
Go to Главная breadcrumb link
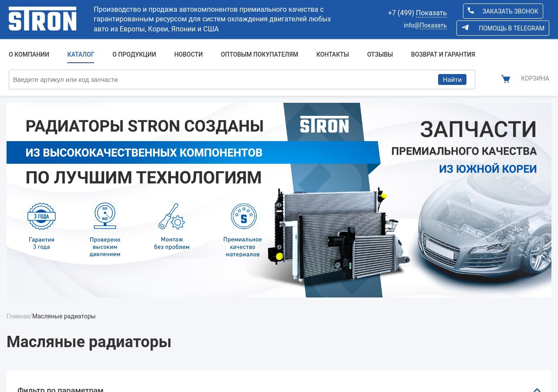coord(18,316)
